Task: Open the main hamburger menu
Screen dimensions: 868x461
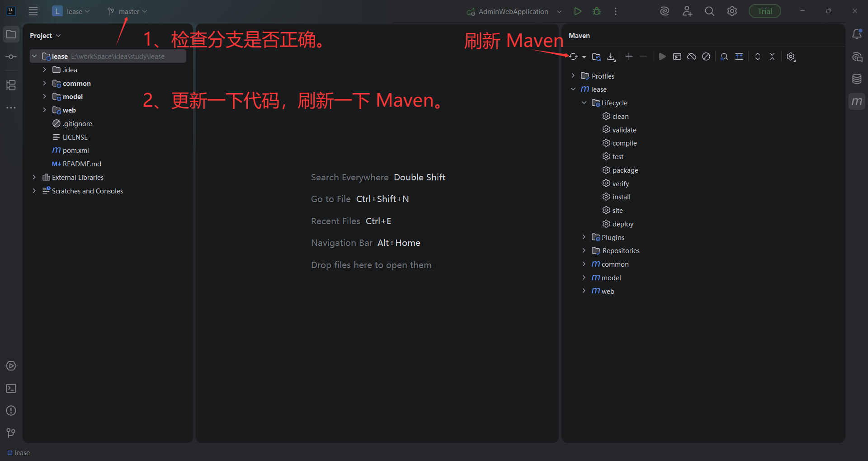Action: 33,11
